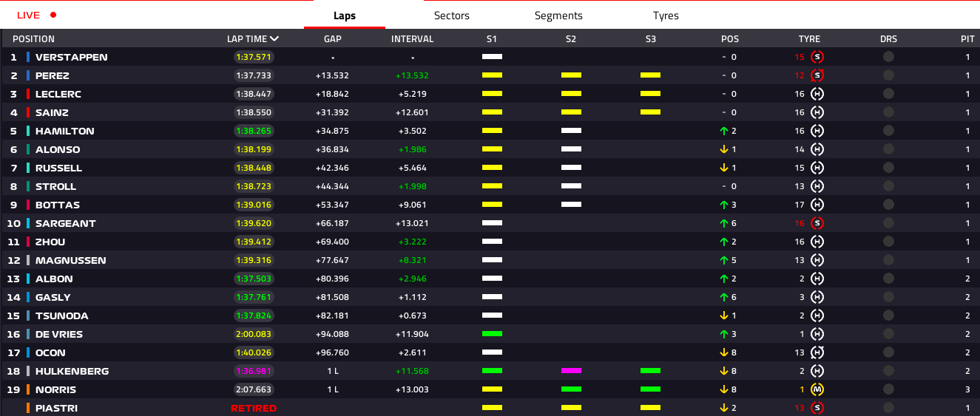Screen dimensions: 980x416
Task: Click Leclerc's DRS indicator dot
Action: coord(888,94)
